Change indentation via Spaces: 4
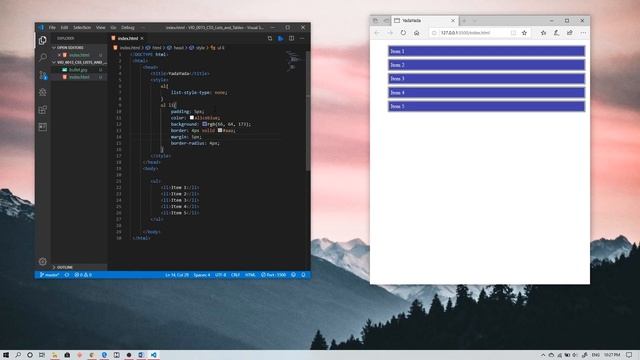This screenshot has width=640, height=360. tap(202, 275)
